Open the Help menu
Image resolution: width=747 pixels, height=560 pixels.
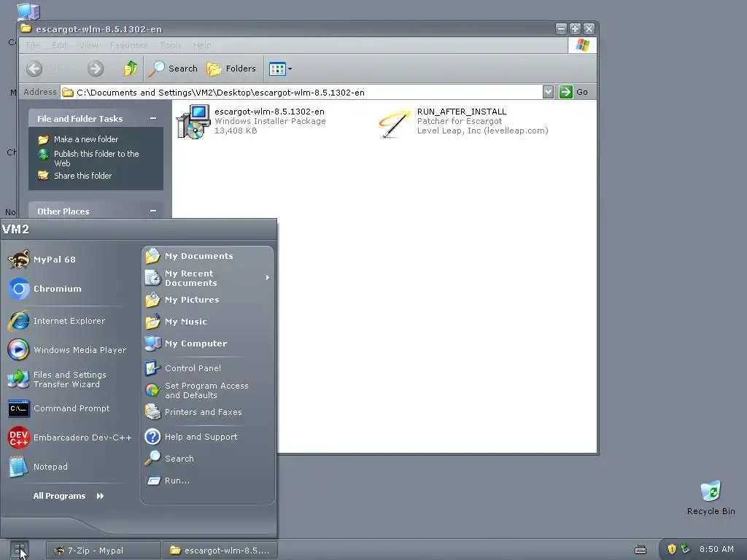coord(202,45)
